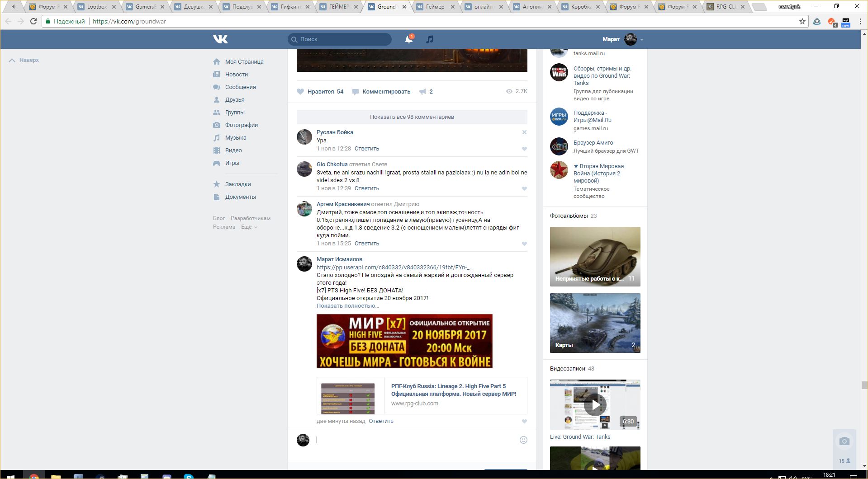This screenshot has width=868, height=479.
Task: Like the post with Нравится
Action: coord(320,92)
